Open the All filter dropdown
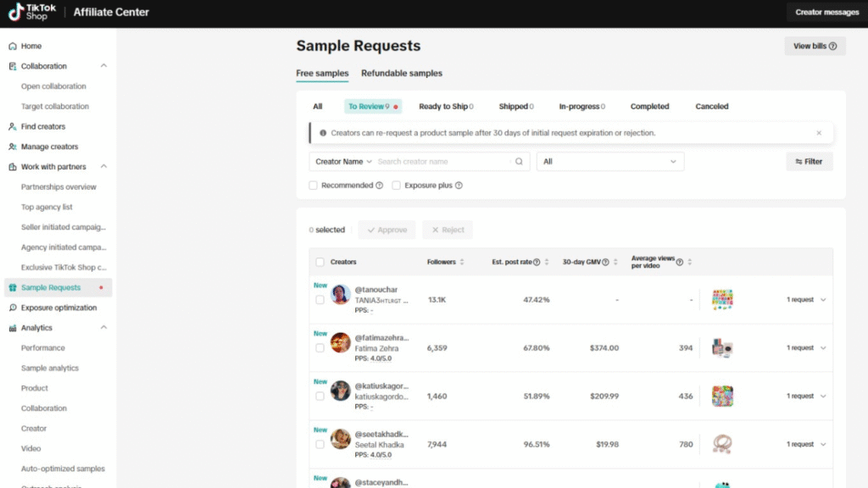This screenshot has height=488, width=868. (610, 162)
